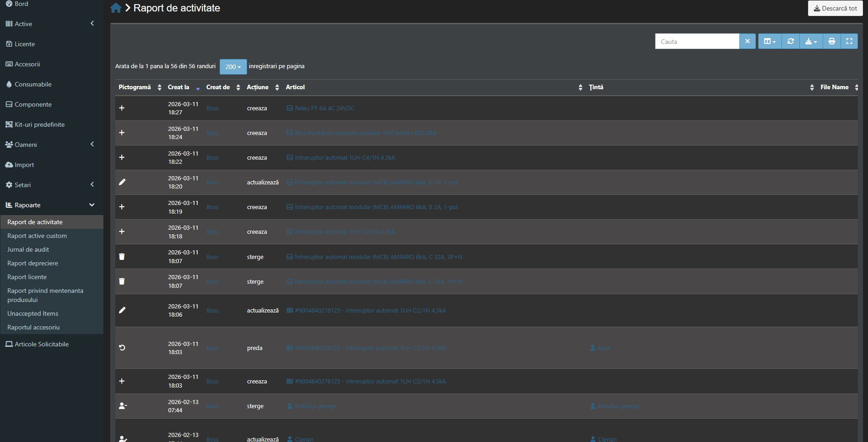
Task: Open the Licente sidebar item
Action: [52, 44]
